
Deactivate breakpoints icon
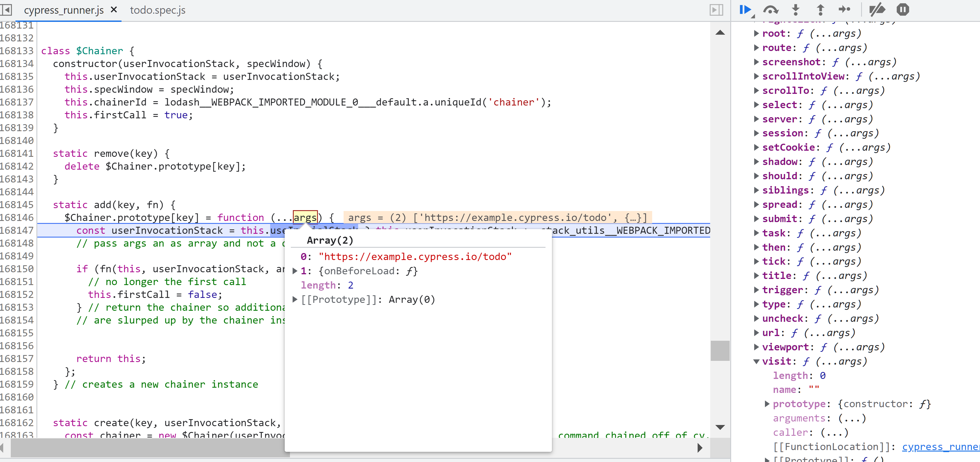[x=877, y=10]
